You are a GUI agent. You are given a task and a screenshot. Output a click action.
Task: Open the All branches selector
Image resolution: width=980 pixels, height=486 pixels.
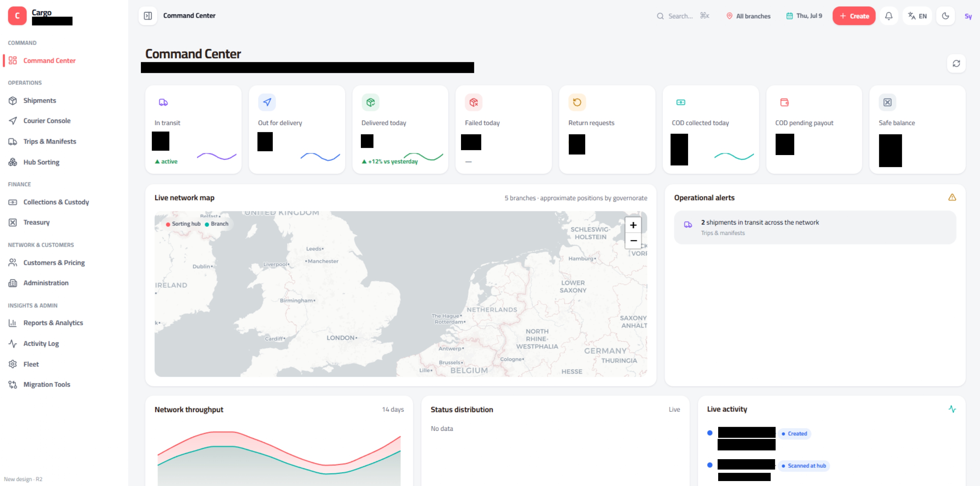[748, 16]
